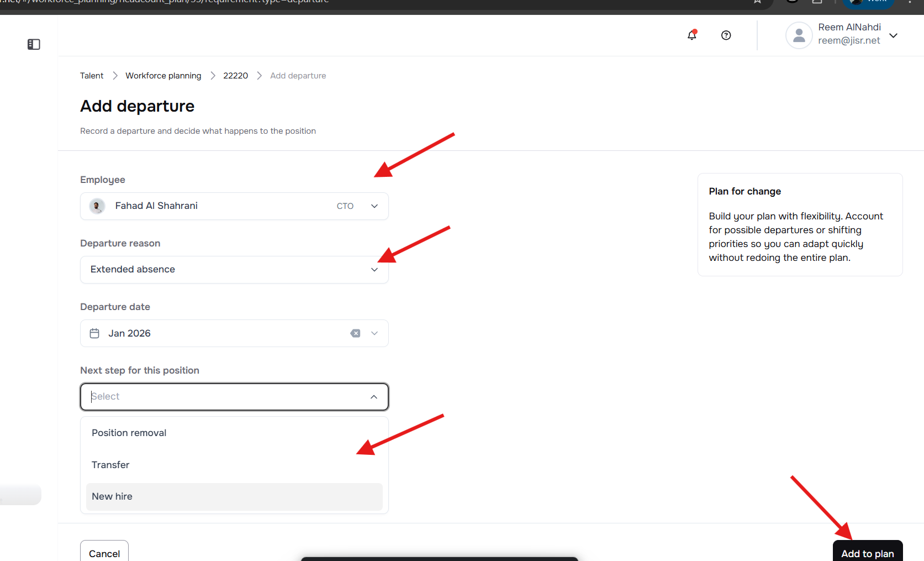The width and height of the screenshot is (924, 561).
Task: Toggle the sidebar panel icon
Action: click(x=34, y=44)
